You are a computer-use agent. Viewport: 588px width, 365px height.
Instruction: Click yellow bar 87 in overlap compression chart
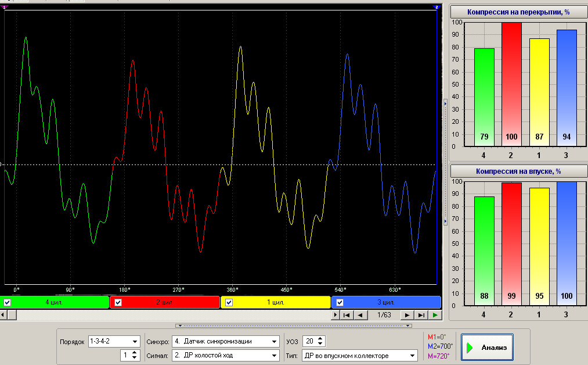point(539,92)
